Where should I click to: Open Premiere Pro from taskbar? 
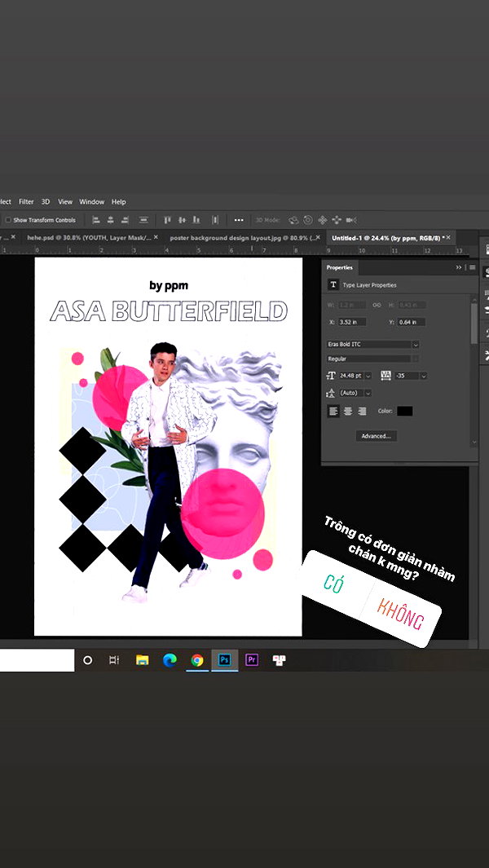click(x=252, y=660)
